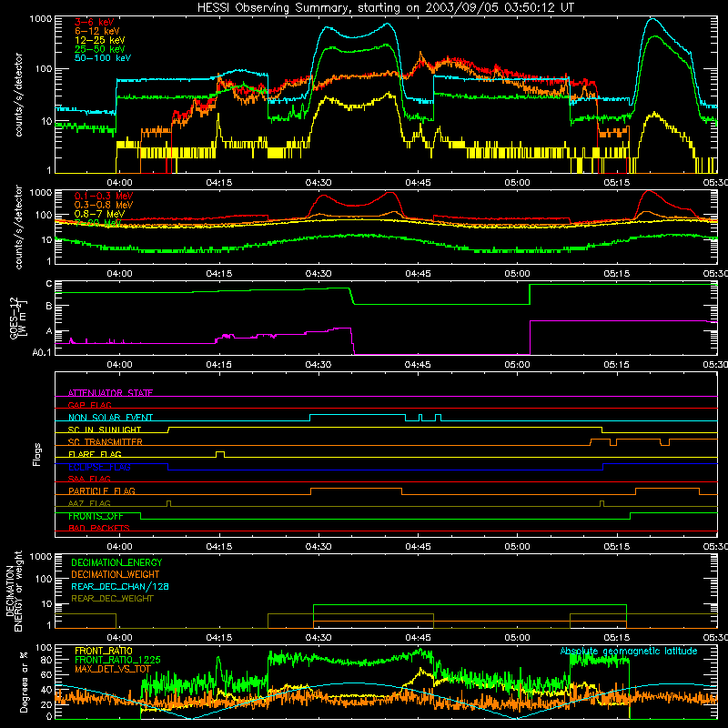The height and width of the screenshot is (728, 728).
Task: Click the vertical Flags axis title
Action: (x=37, y=454)
